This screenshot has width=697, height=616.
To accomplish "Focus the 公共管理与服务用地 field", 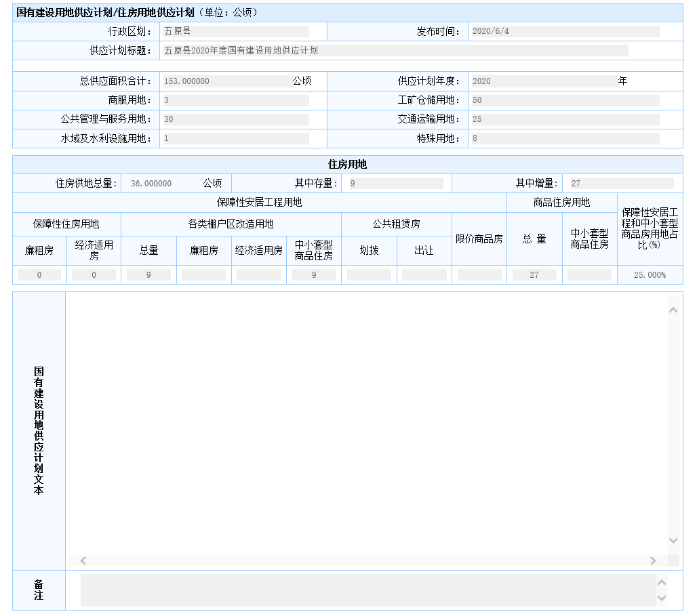I will (x=235, y=119).
